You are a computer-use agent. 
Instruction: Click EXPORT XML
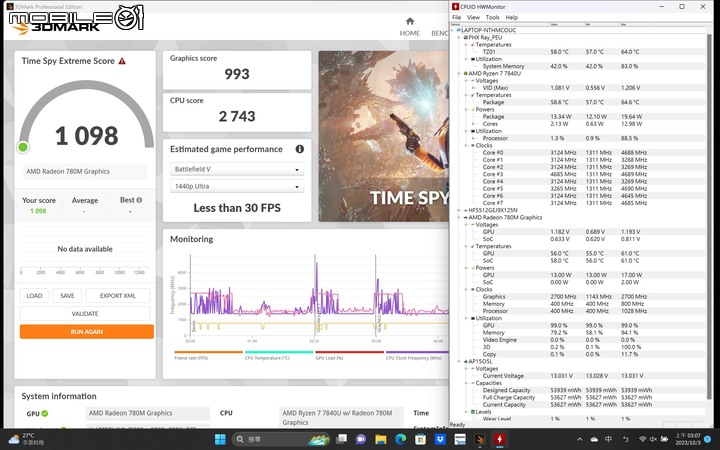(x=118, y=296)
